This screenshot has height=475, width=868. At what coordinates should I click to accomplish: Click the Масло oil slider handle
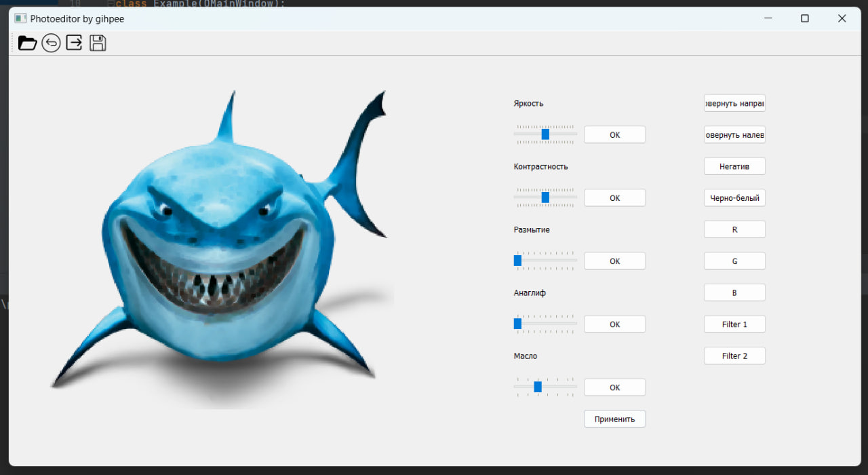click(x=538, y=387)
